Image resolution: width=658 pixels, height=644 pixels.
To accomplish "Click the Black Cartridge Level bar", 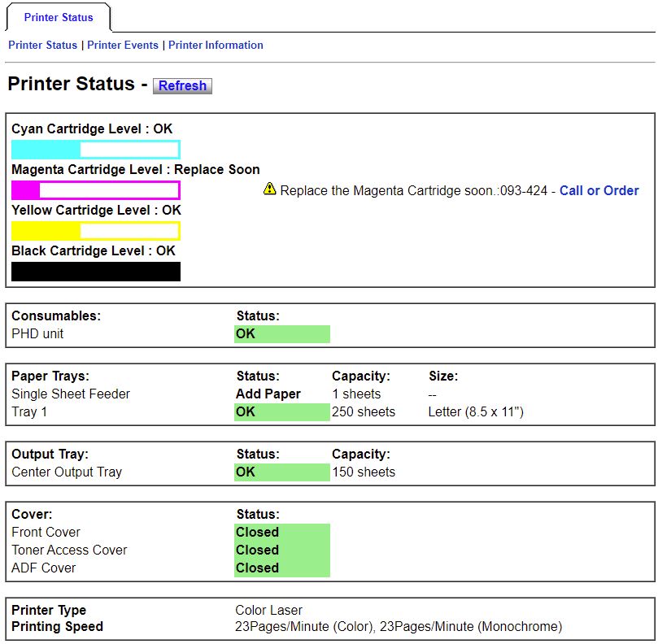I will pyautogui.click(x=95, y=271).
